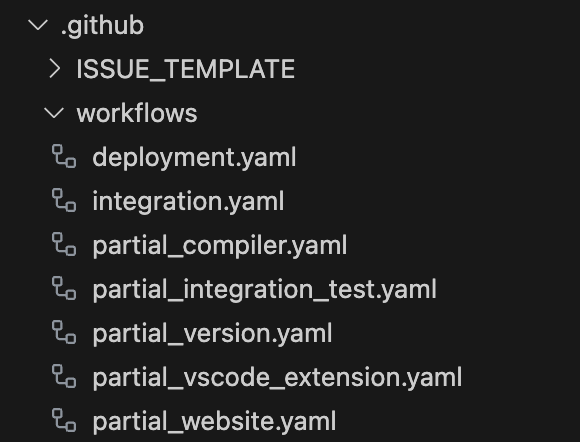Open the deployment.yaml file
This screenshot has width=580, height=442.
[x=194, y=158]
